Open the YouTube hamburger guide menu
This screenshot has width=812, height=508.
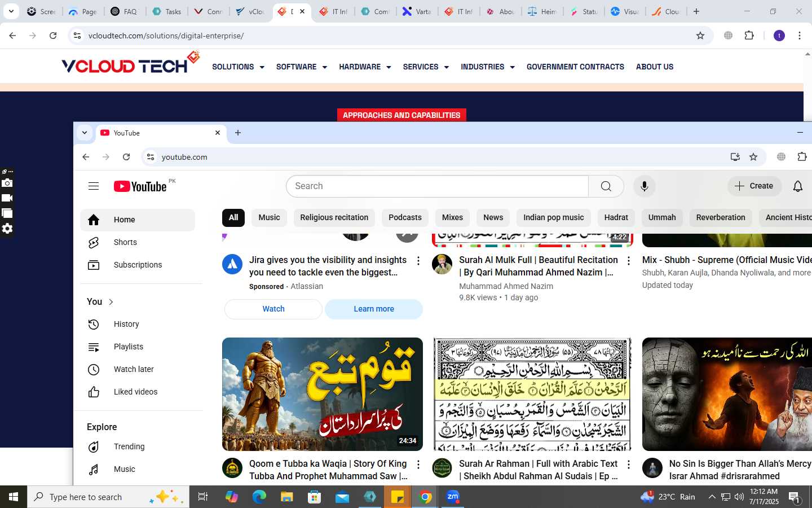point(94,186)
